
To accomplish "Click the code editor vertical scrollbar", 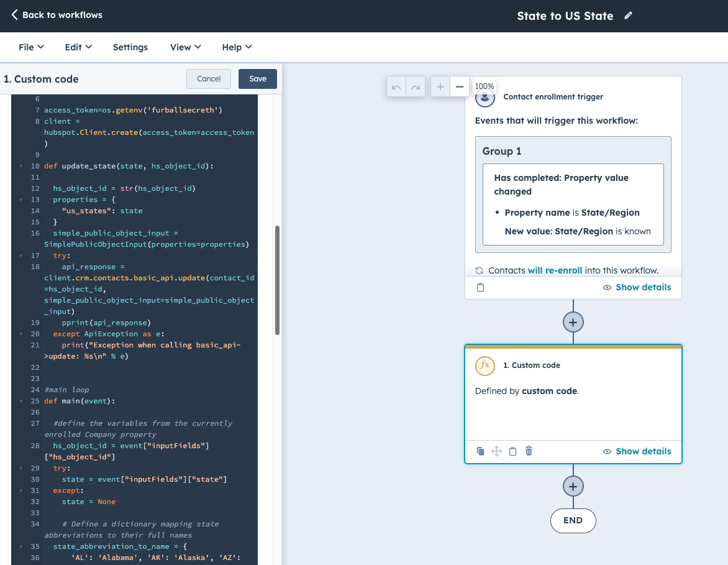I will click(277, 280).
